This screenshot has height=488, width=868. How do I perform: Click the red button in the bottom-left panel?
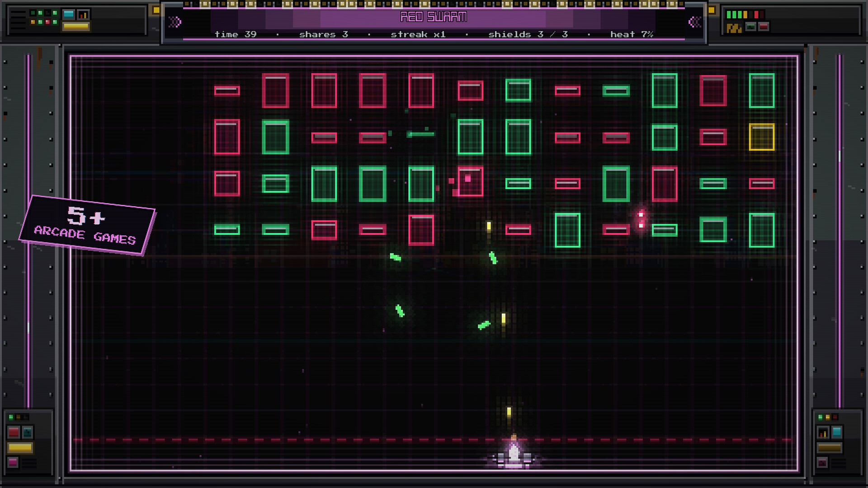click(14, 432)
